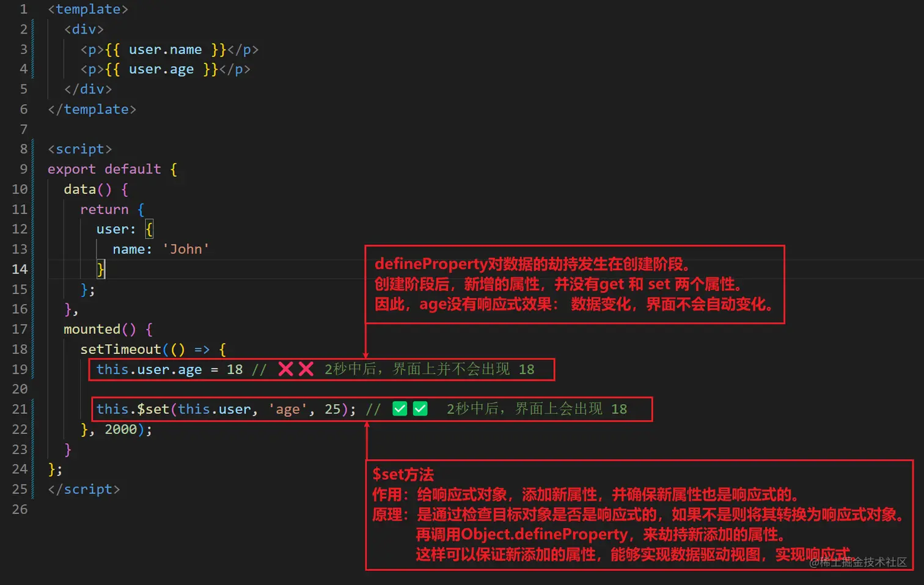Click the closing </script> tag
924x585 pixels.
coord(84,490)
